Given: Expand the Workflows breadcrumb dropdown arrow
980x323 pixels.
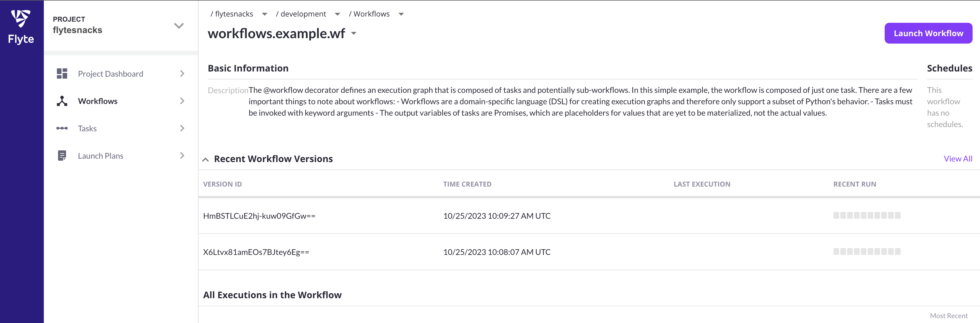Looking at the screenshot, I should [401, 15].
